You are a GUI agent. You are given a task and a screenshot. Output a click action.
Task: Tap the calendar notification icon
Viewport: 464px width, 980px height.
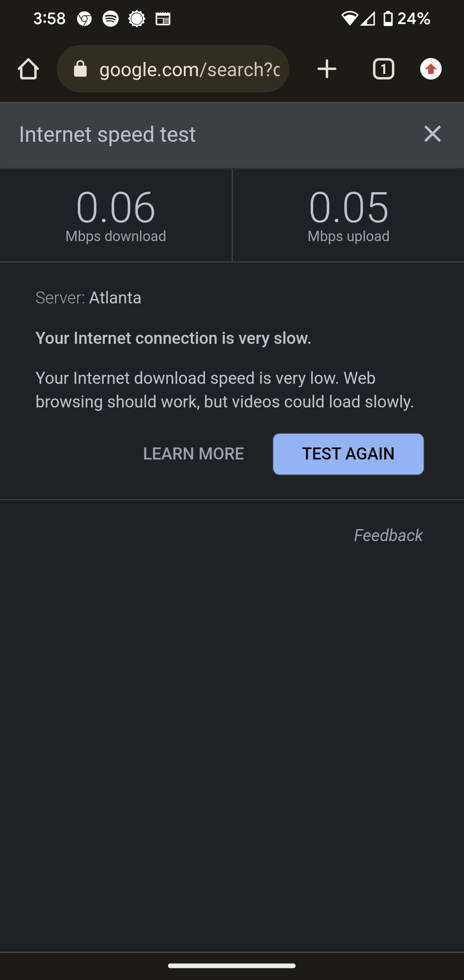(x=163, y=19)
